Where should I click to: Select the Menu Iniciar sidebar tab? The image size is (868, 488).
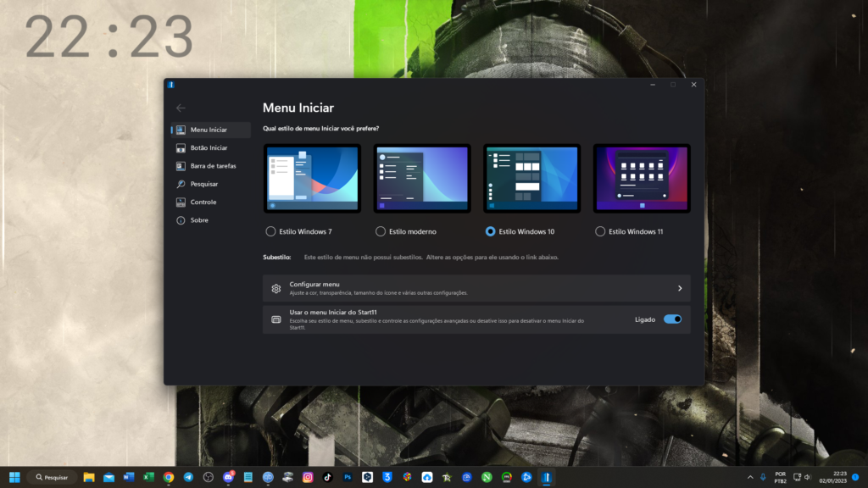[209, 130]
